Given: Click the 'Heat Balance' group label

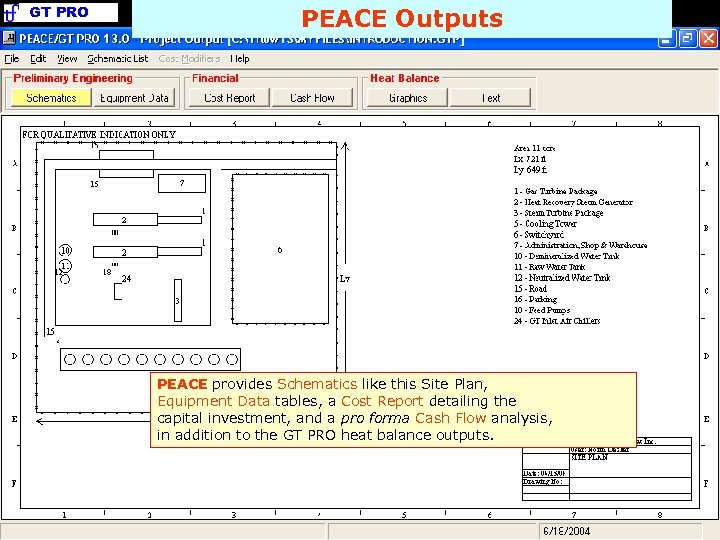Looking at the screenshot, I should coord(405,78).
